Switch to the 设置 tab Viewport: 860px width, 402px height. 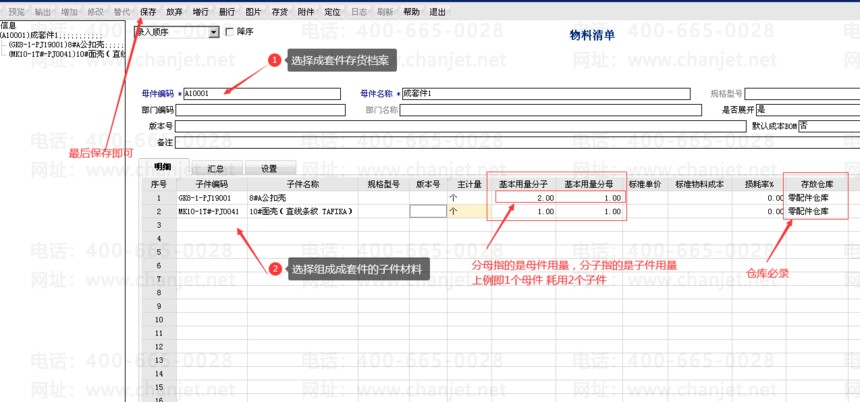coord(270,168)
